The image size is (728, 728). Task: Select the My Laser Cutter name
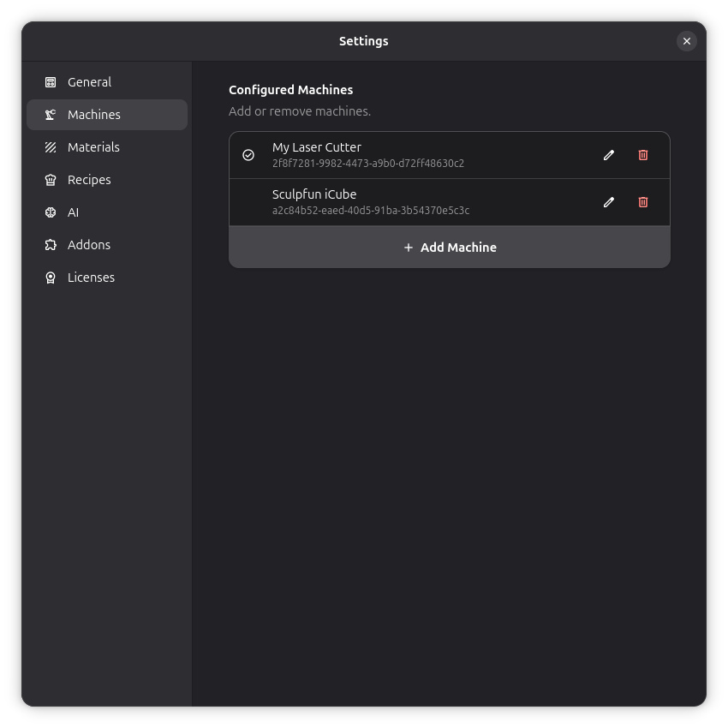317,147
